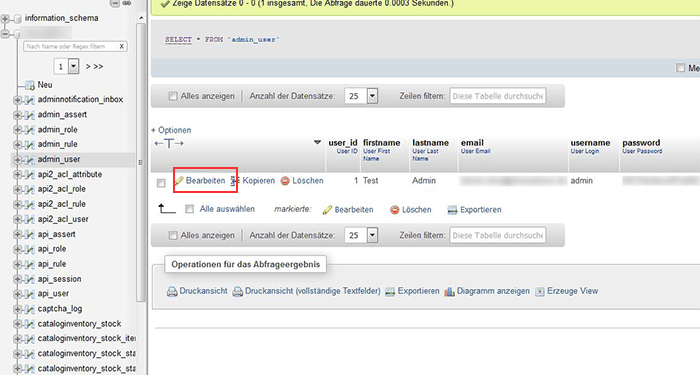Viewport: 700px width, 375px height.
Task: Jump to last navigation page with >>
Action: [99, 67]
